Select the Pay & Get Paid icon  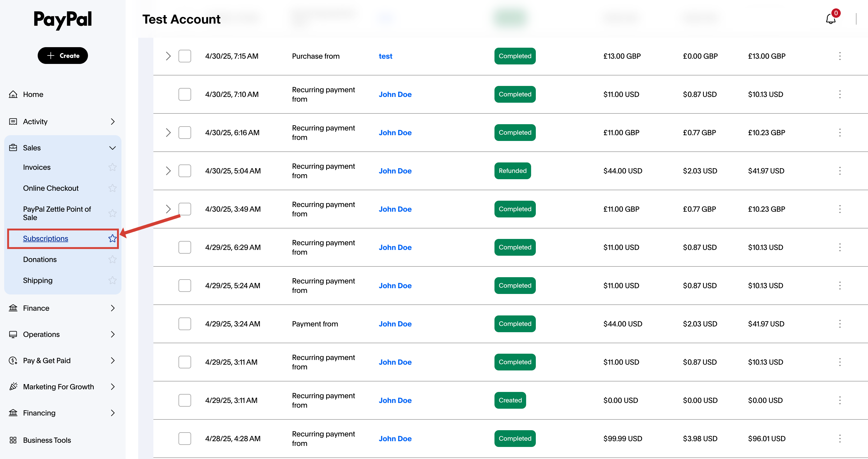pyautogui.click(x=13, y=360)
